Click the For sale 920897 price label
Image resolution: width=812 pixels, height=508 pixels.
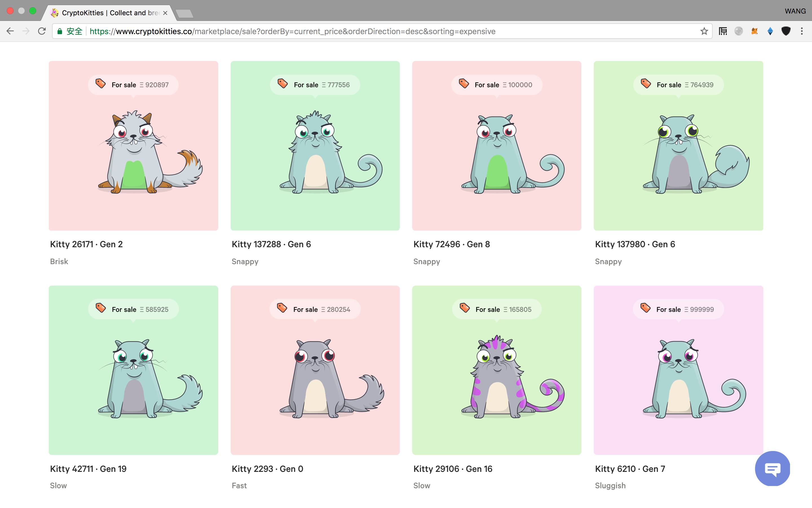tap(133, 85)
